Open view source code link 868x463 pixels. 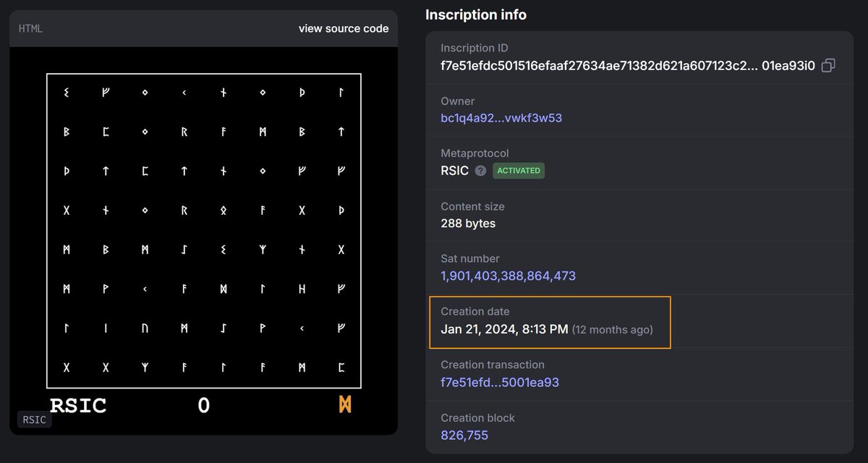(344, 29)
